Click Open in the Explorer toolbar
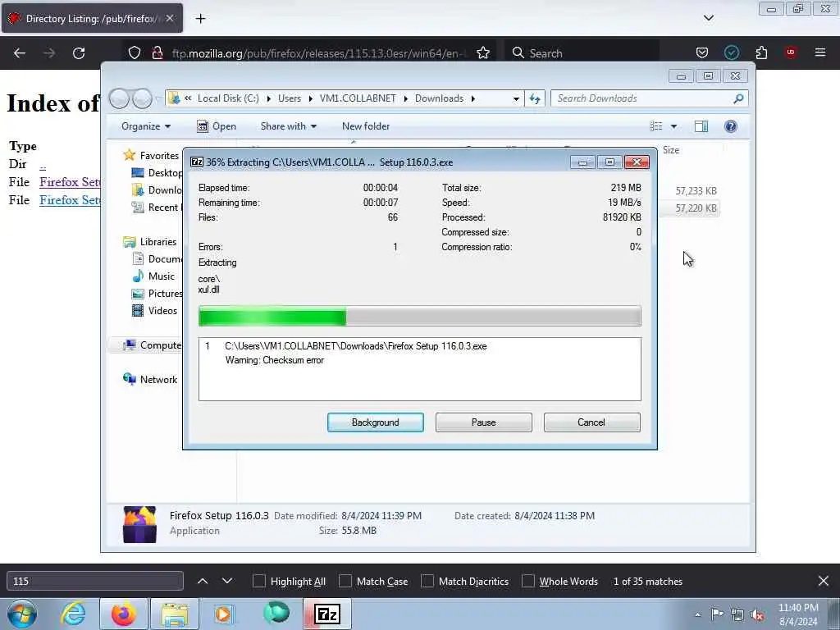Screen dimensions: 840x630 pyautogui.click(x=217, y=126)
